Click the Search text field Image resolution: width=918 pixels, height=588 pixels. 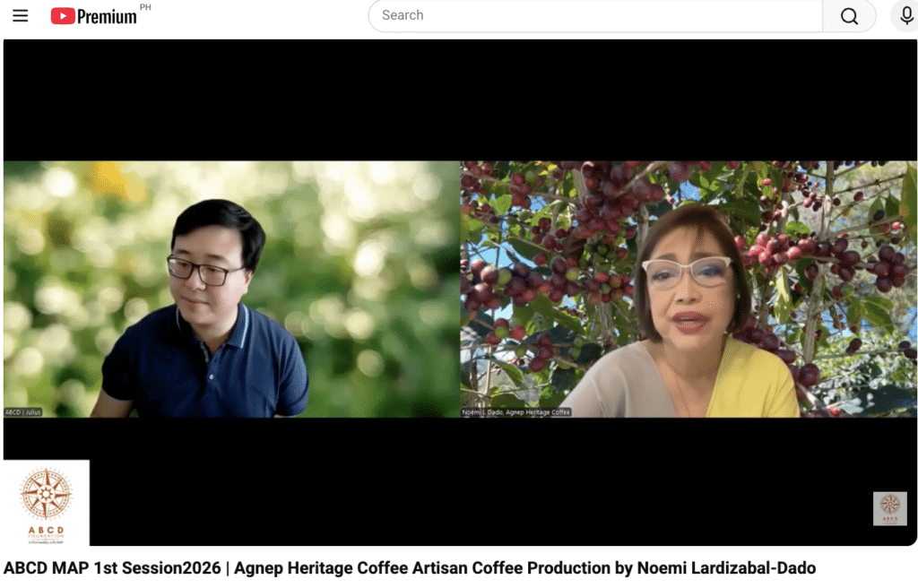[595, 15]
